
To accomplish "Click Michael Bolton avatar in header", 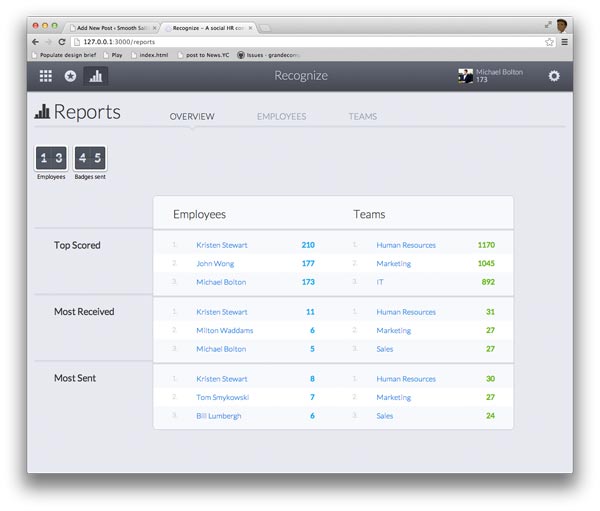I will [465, 76].
